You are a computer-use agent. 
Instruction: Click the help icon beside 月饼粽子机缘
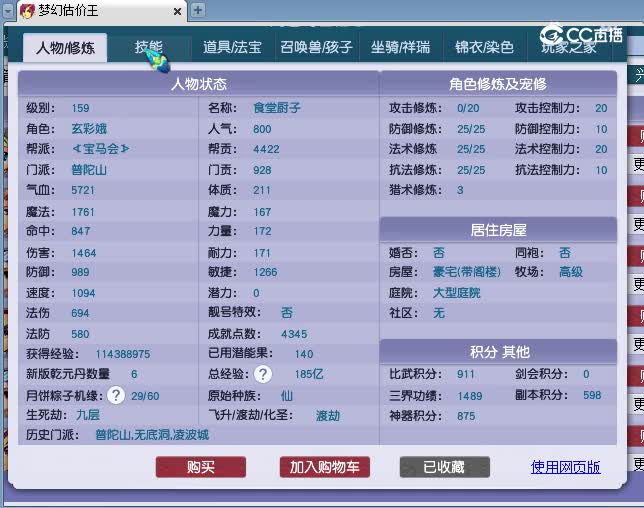116,395
